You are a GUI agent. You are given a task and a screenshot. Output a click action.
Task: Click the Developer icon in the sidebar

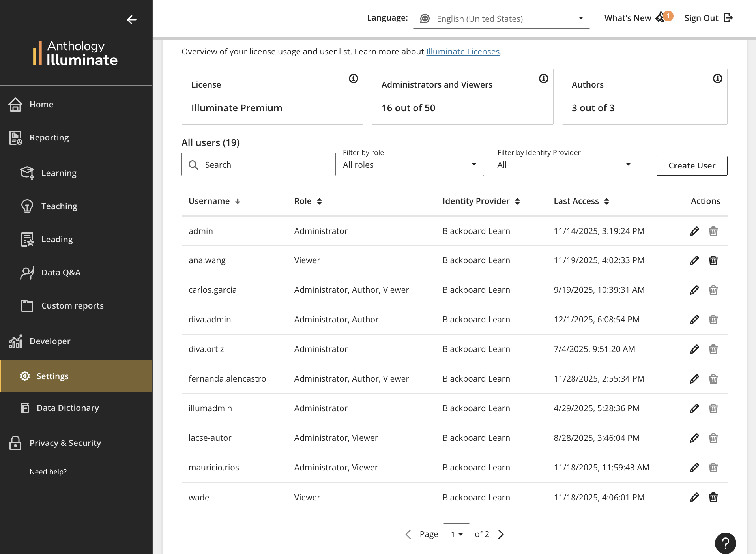click(15, 341)
